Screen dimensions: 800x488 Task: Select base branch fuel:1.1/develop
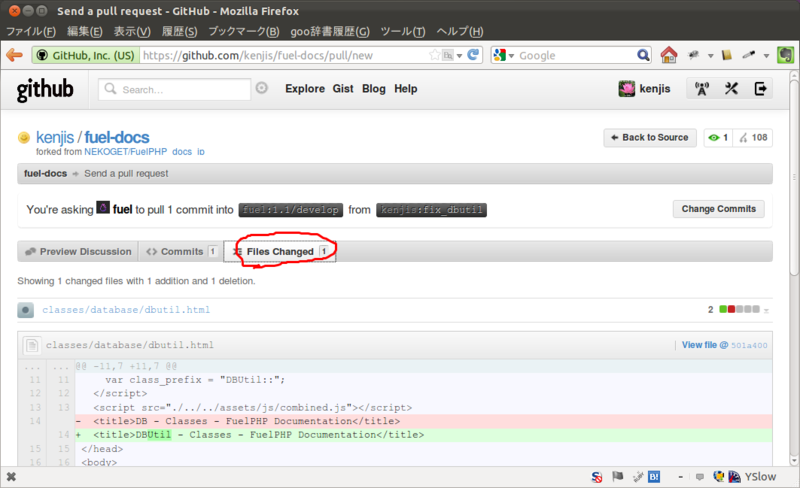291,210
